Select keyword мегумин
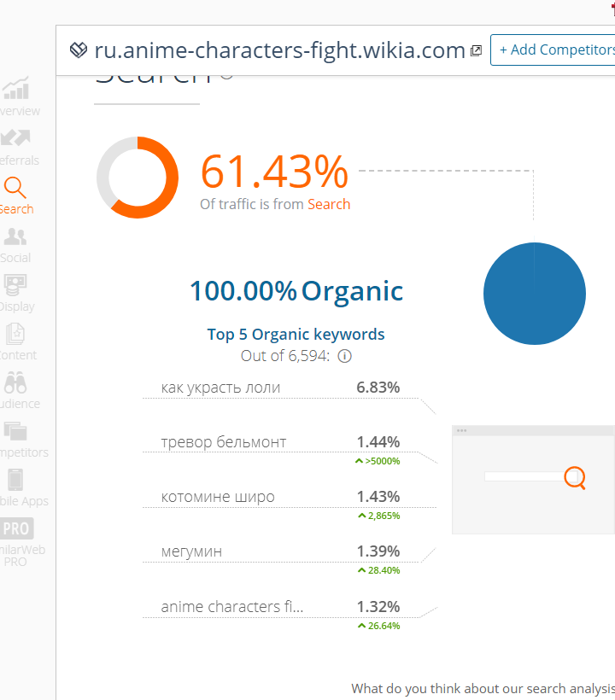 [x=191, y=551]
